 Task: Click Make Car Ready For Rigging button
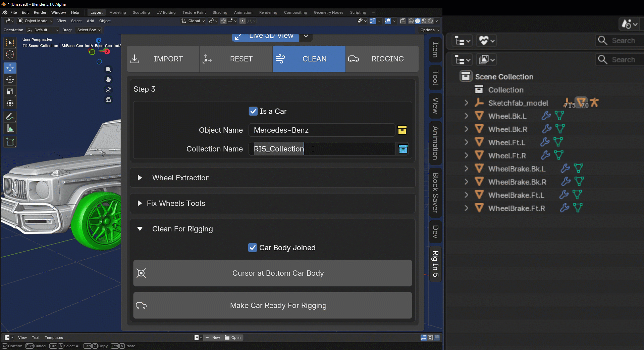pyautogui.click(x=272, y=305)
